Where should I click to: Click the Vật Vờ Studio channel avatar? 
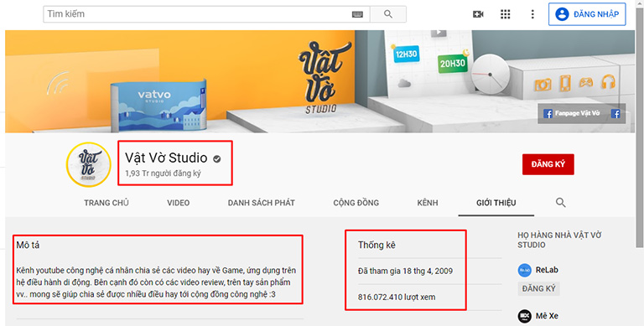pos(89,164)
